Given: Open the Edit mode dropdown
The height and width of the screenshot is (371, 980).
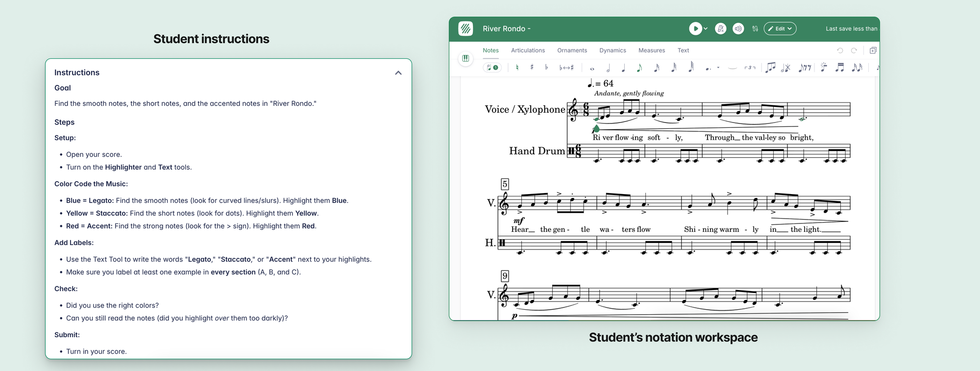Looking at the screenshot, I should [x=780, y=29].
